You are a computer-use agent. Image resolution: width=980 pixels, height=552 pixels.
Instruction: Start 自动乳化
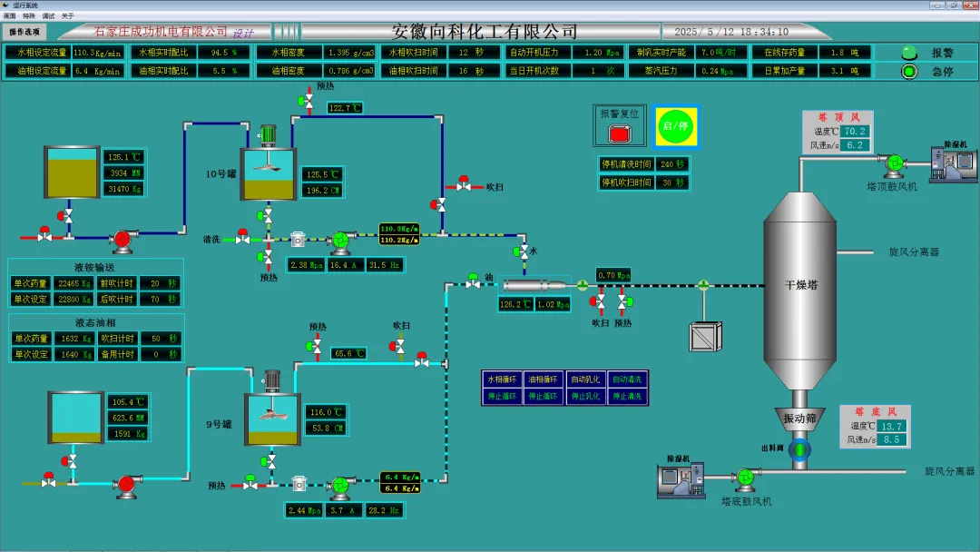(585, 379)
